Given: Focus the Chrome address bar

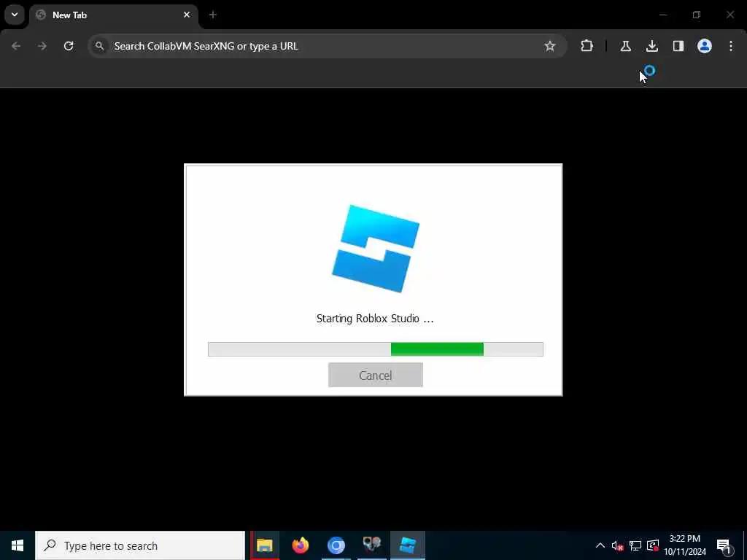Looking at the screenshot, I should [327, 46].
